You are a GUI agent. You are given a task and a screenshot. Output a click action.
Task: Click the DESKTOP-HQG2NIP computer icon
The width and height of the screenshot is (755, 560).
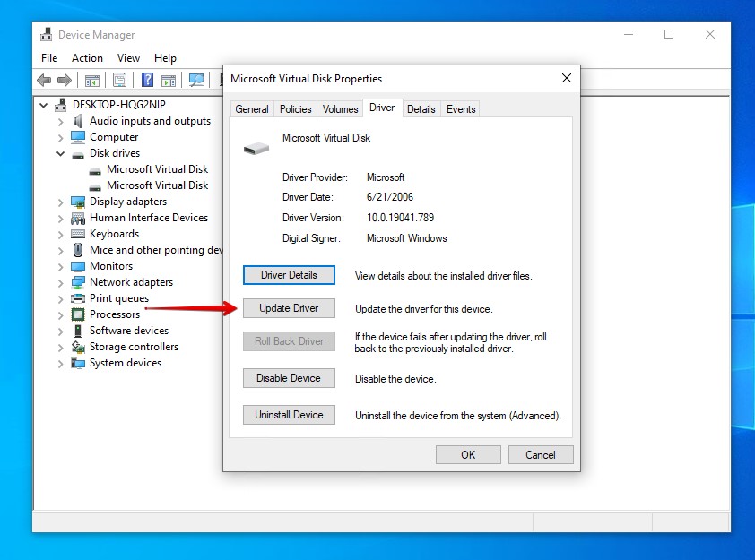pos(61,105)
